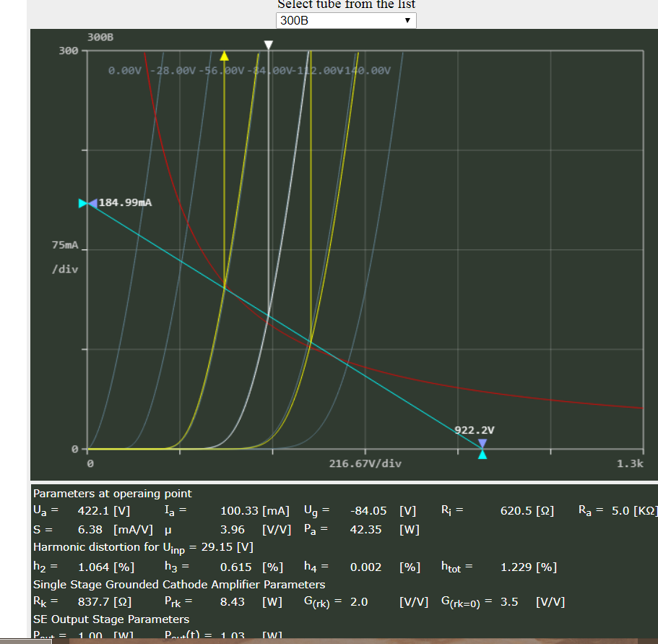Click the violet triangle below the 922.2V label

coord(482,443)
